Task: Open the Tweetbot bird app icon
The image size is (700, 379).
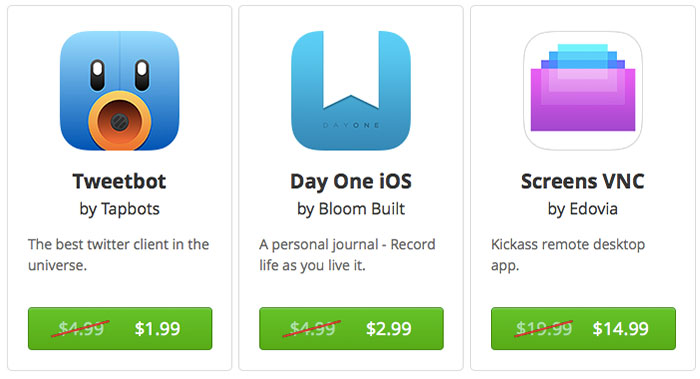Action: point(120,91)
